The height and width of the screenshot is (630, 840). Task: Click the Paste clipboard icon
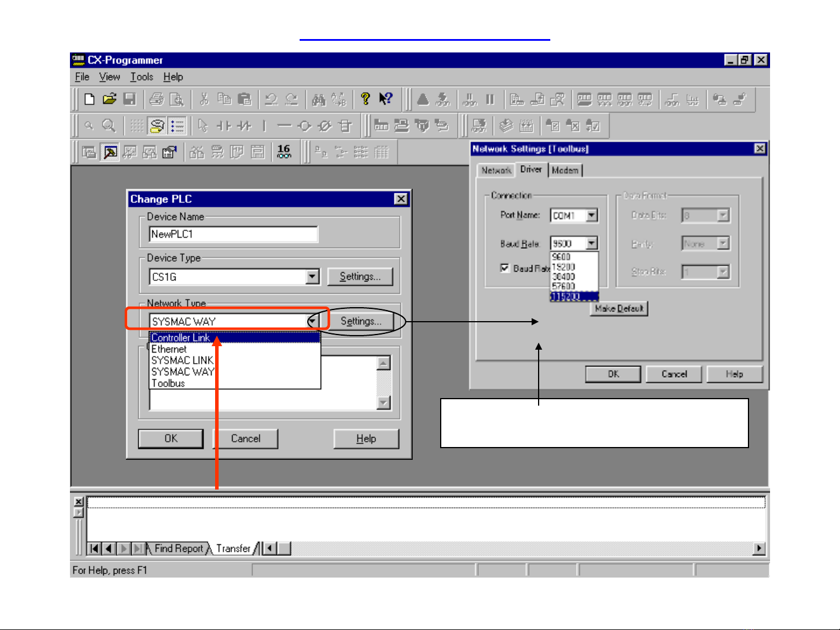point(245,99)
